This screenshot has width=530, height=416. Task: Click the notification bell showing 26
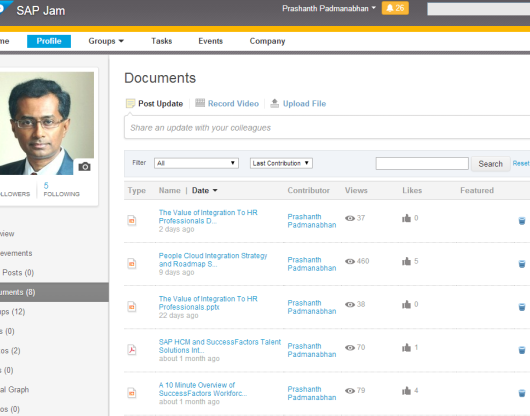tap(395, 8)
